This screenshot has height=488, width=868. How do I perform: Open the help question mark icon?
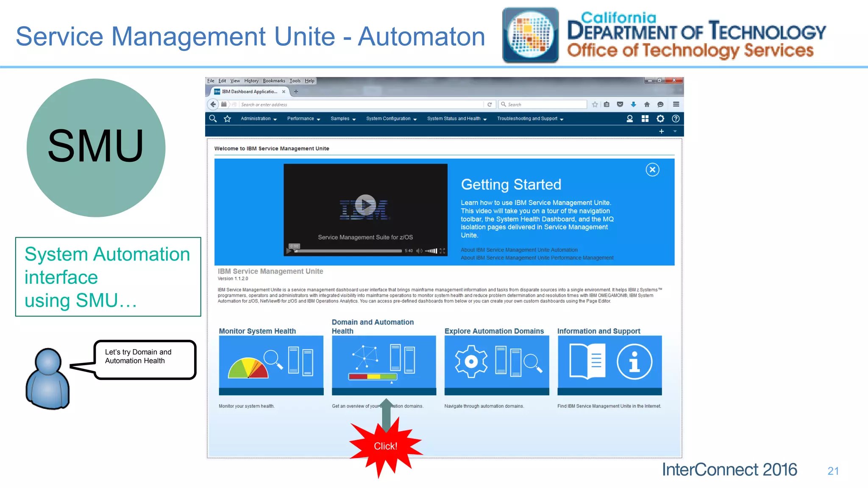676,119
